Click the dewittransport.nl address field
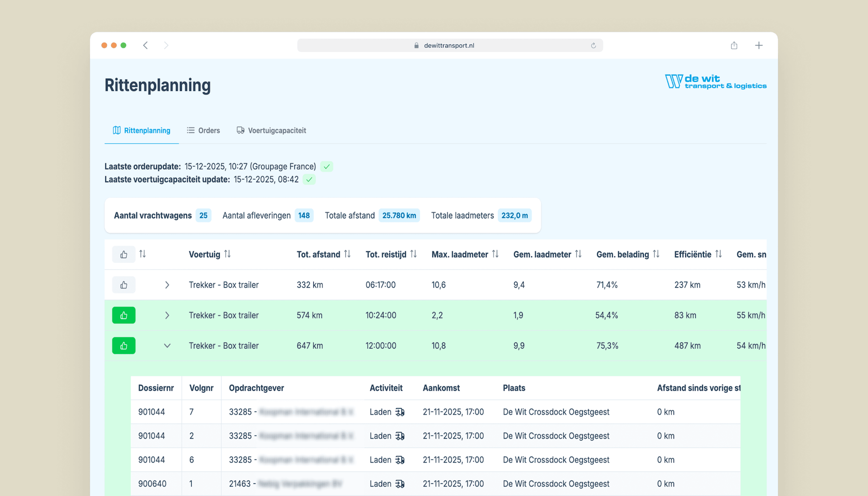This screenshot has height=496, width=868. pyautogui.click(x=448, y=46)
